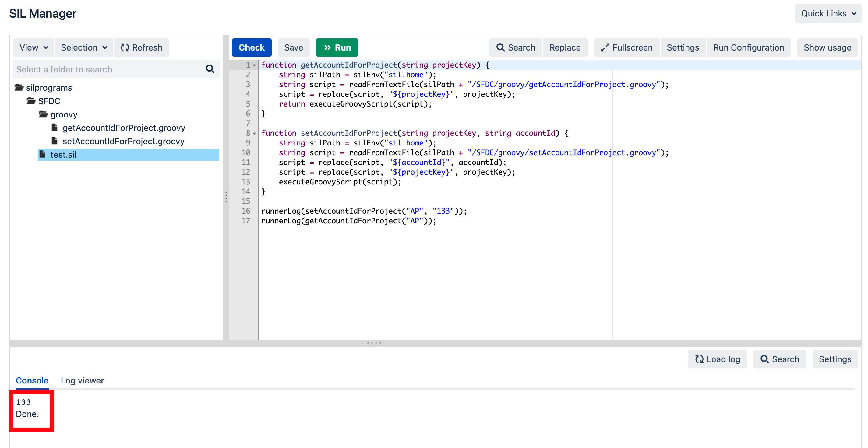Click the groovy folder icon
Image resolution: width=868 pixels, height=448 pixels.
(43, 114)
